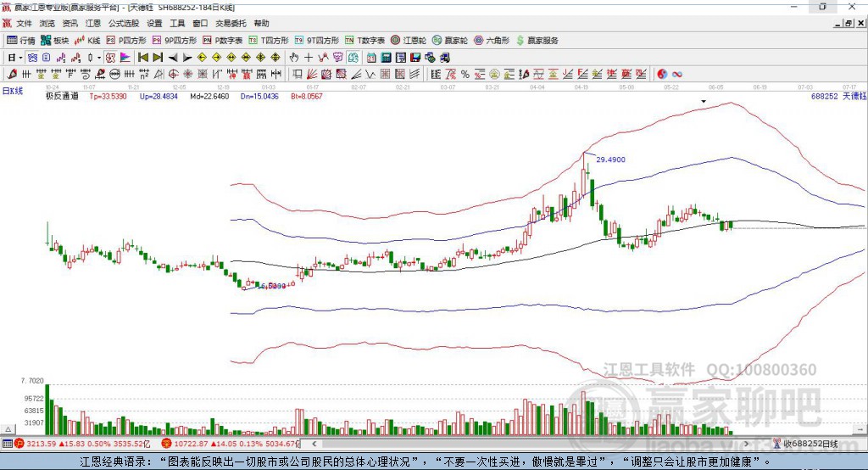Open the calculator icon
The width and height of the screenshot is (868, 470).
387,58
